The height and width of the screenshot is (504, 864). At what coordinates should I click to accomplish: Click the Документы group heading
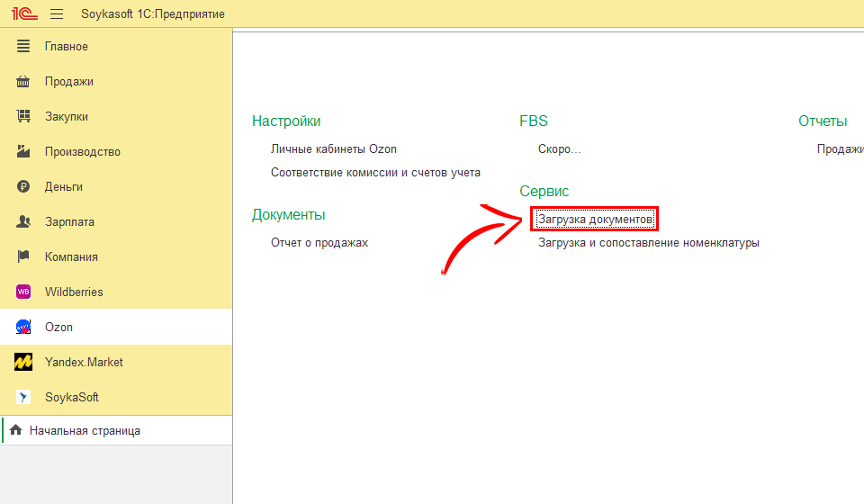tap(288, 215)
